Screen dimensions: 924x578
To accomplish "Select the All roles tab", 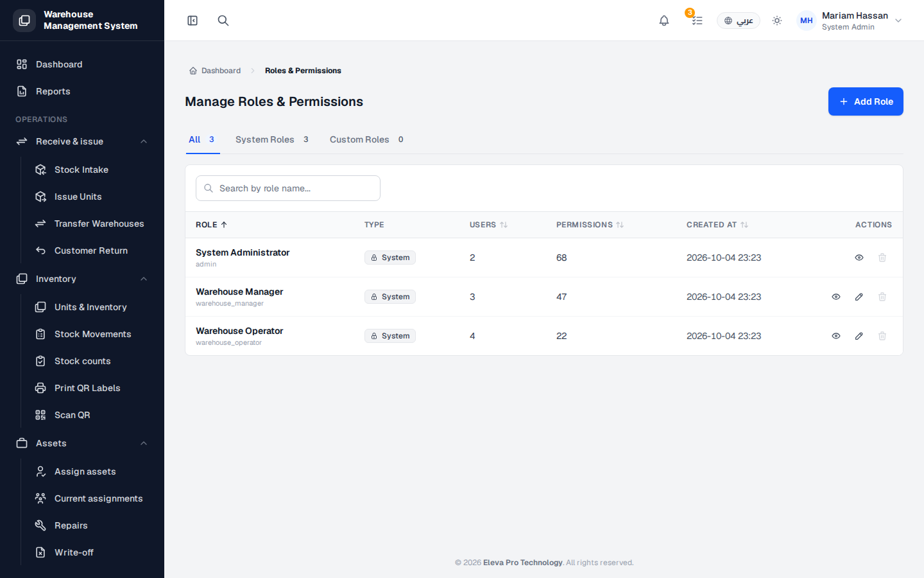I will (202, 139).
